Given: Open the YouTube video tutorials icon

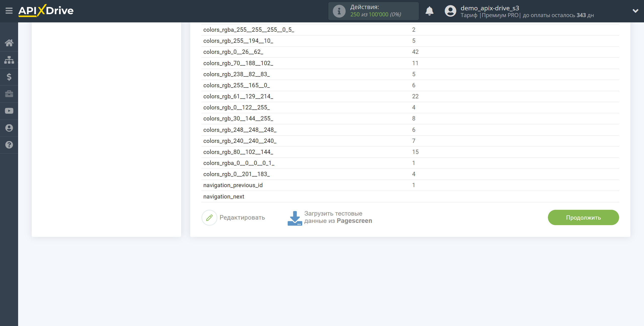Looking at the screenshot, I should (x=9, y=111).
